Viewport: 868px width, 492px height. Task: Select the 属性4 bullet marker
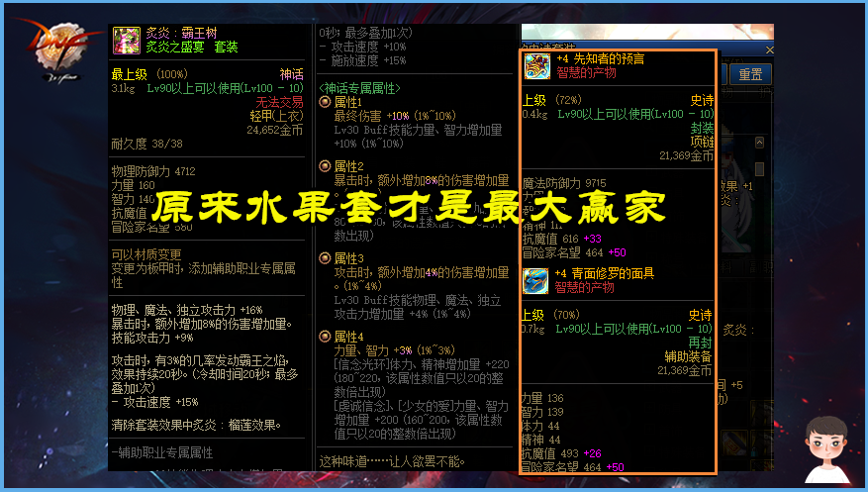click(325, 337)
